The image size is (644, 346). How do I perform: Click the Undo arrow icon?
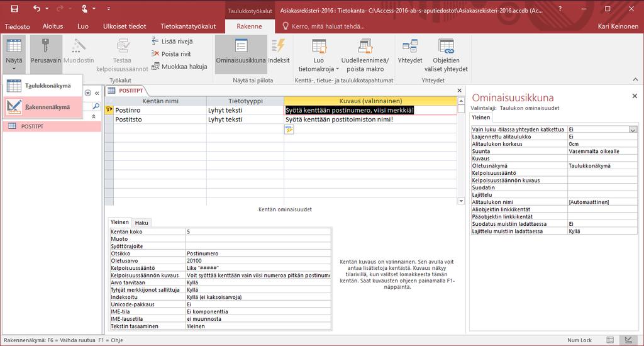(x=36, y=9)
